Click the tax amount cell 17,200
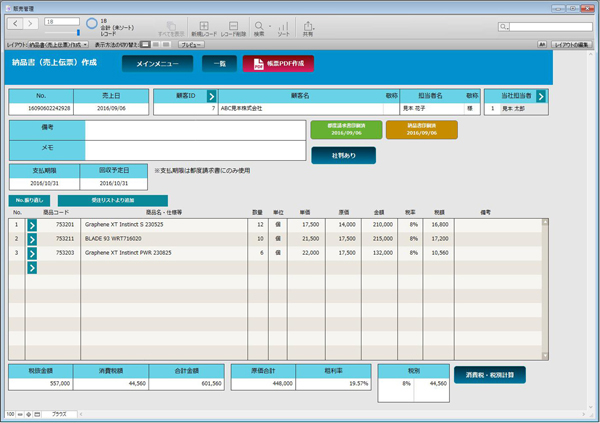The image size is (600, 423). 440,239
